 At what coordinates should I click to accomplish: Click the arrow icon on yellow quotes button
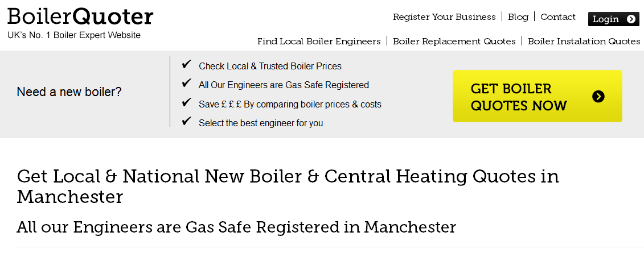click(598, 96)
